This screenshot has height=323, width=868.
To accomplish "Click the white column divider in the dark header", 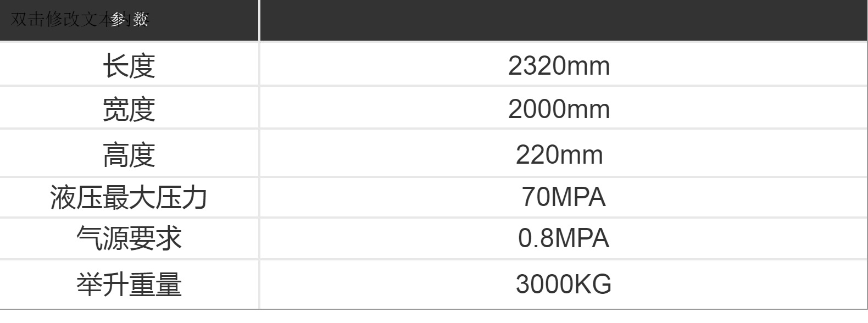I will pos(259,20).
